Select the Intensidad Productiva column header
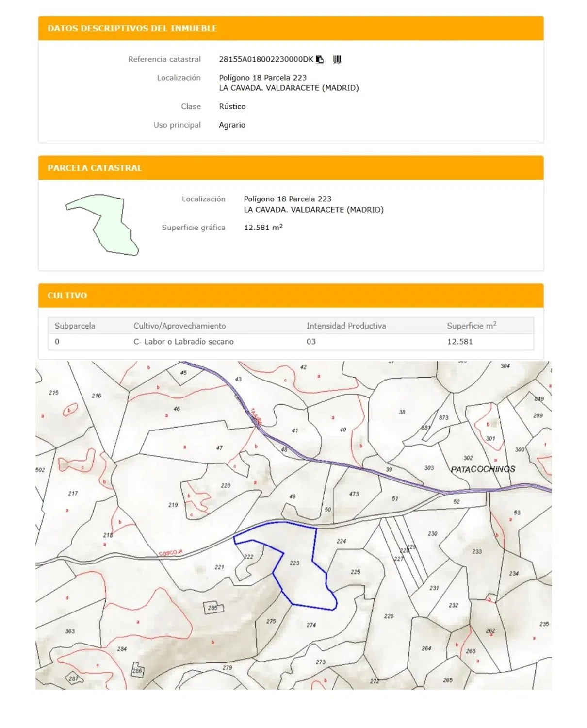The image size is (587, 728). (x=346, y=326)
